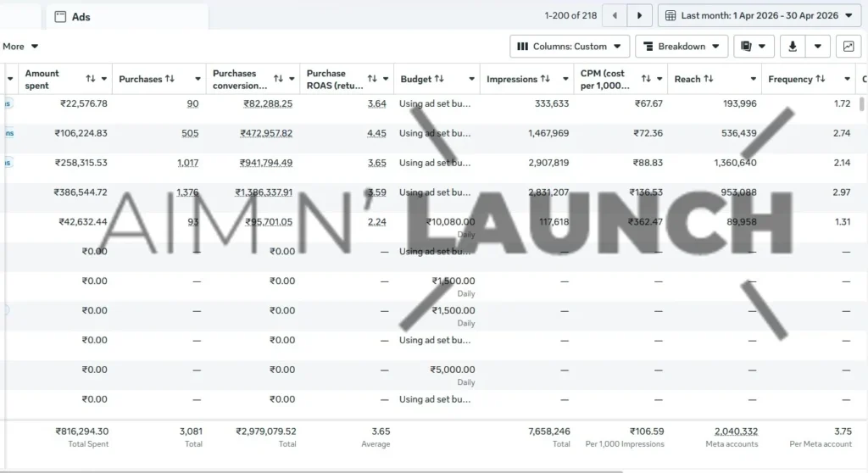Viewport: 868px width, 473px height.
Task: Open the 90 purchases value link
Action: pos(192,103)
